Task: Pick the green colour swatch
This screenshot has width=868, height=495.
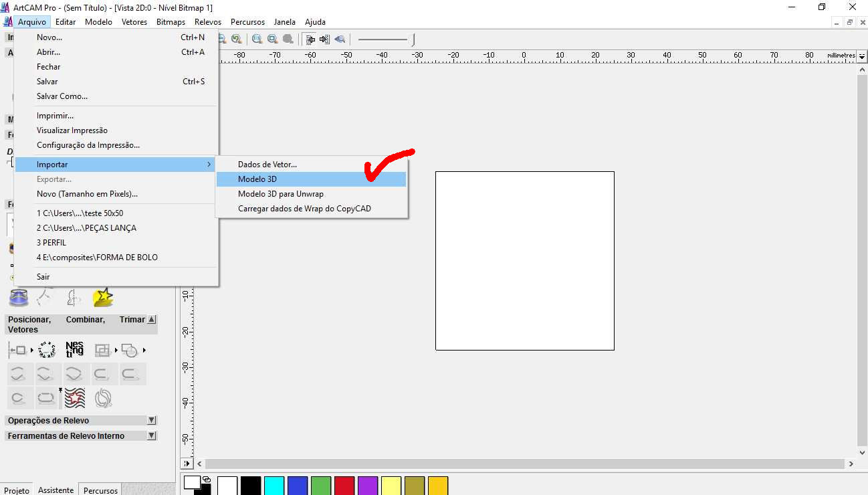Action: [x=321, y=486]
